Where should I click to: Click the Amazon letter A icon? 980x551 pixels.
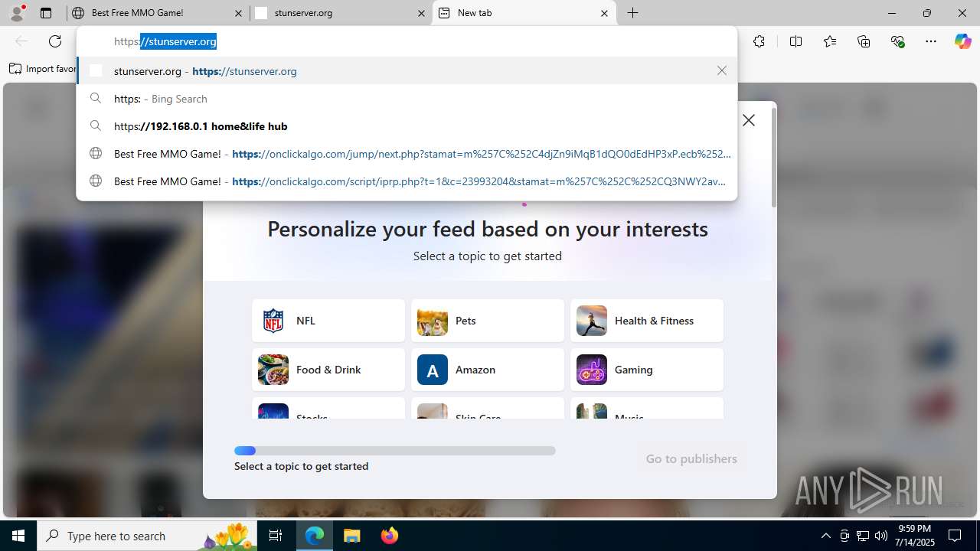pyautogui.click(x=433, y=370)
